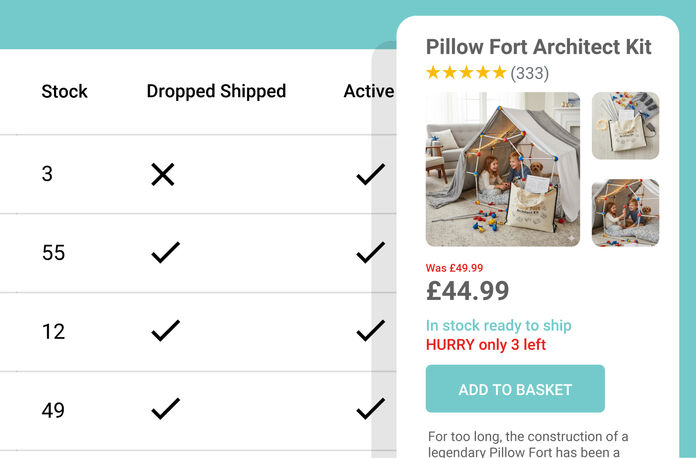Toggle Active checkmark in stock 49 row
This screenshot has height=458, width=696.
pyautogui.click(x=370, y=408)
